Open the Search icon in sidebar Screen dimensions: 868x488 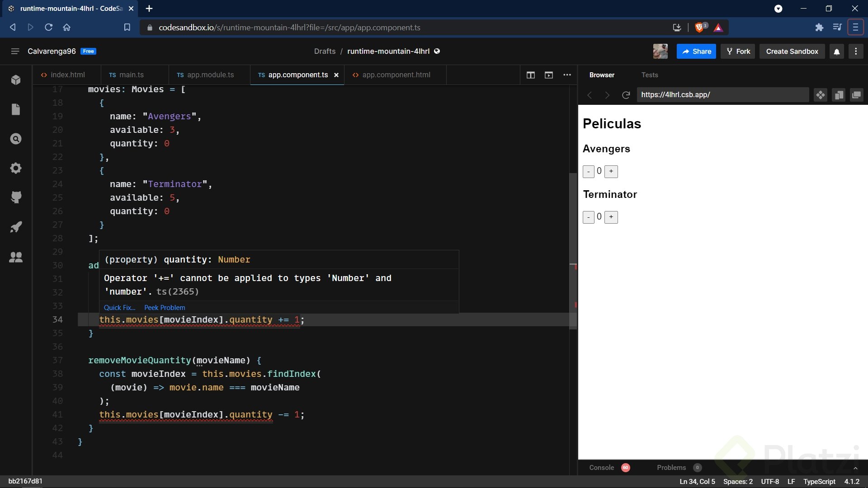click(x=16, y=139)
